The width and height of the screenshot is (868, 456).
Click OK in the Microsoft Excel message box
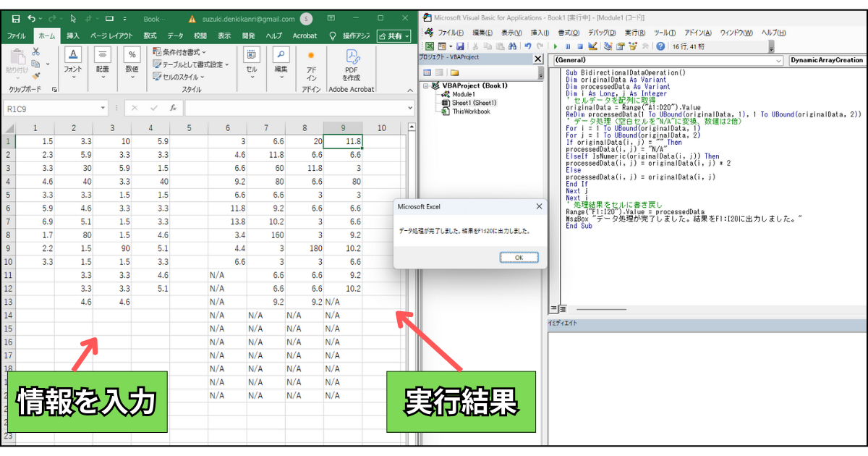point(519,257)
